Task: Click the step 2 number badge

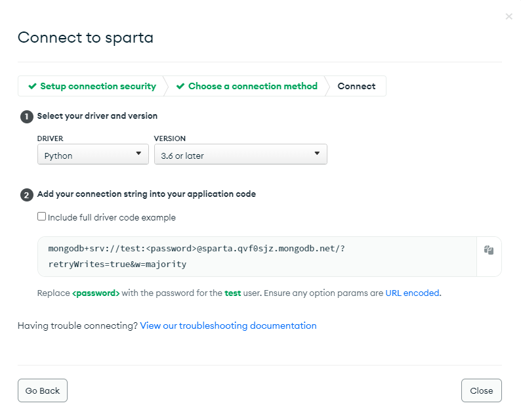Action: click(x=27, y=195)
